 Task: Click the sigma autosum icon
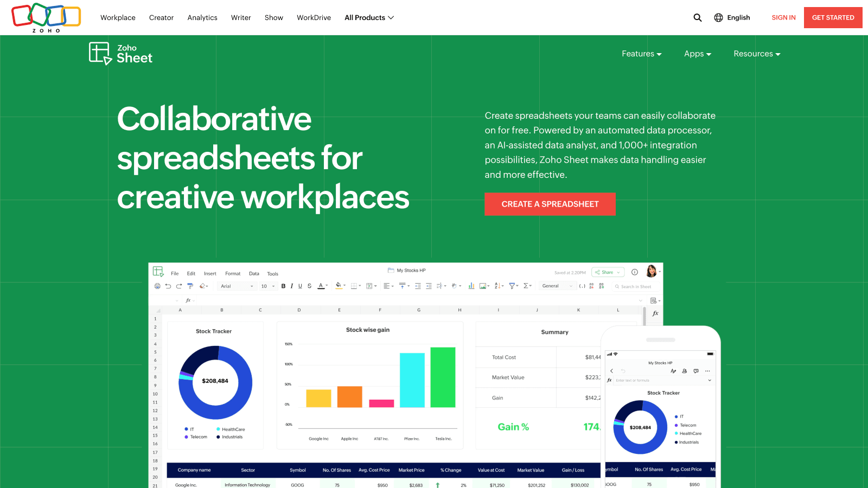click(x=526, y=286)
